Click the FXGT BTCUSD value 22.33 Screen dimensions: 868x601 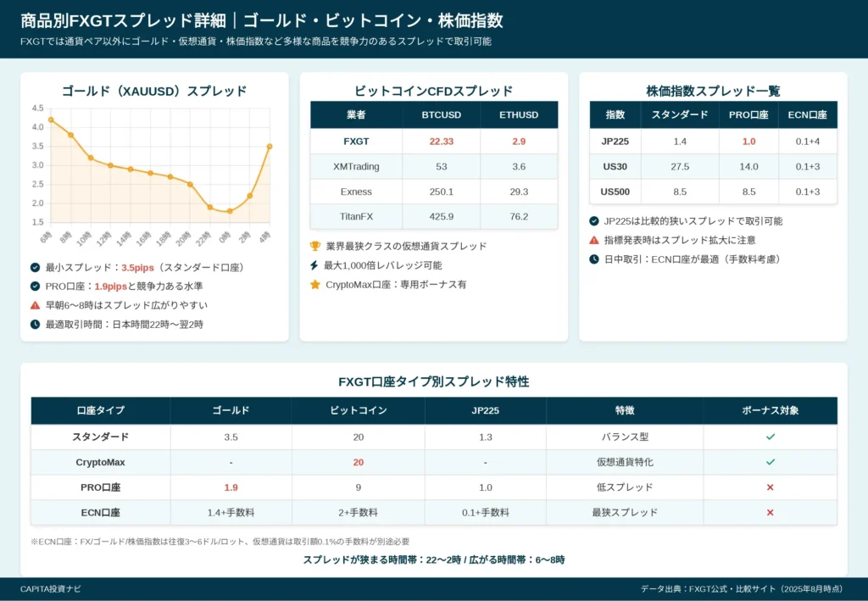coord(442,142)
